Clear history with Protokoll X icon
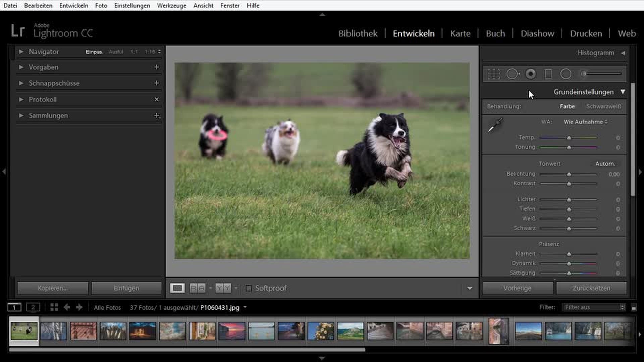This screenshot has width=644, height=362. tap(156, 99)
